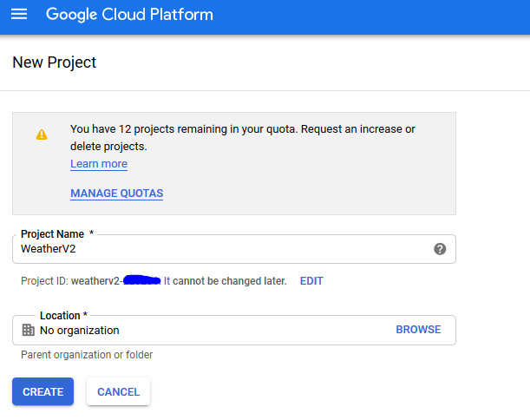Open the Project Name help icon

pyautogui.click(x=440, y=249)
